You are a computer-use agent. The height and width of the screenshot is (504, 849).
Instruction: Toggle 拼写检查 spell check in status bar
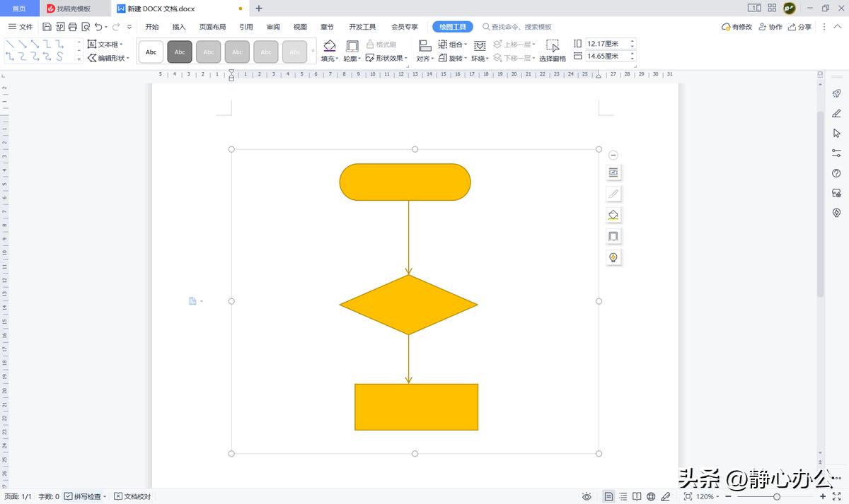86,496
